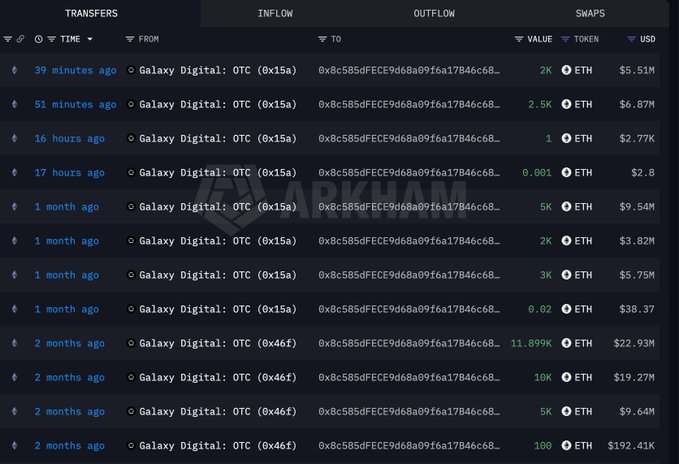Click Galaxy Digital entity icon in $38.37 row

coord(131,309)
